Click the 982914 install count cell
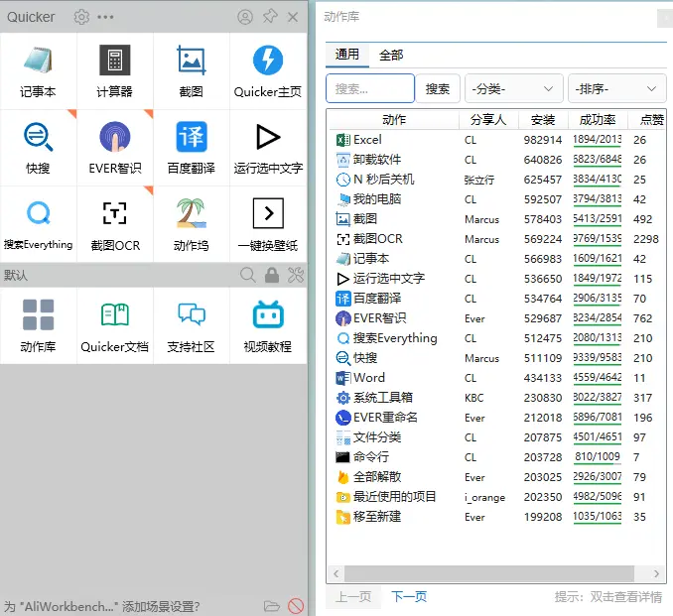 543,140
